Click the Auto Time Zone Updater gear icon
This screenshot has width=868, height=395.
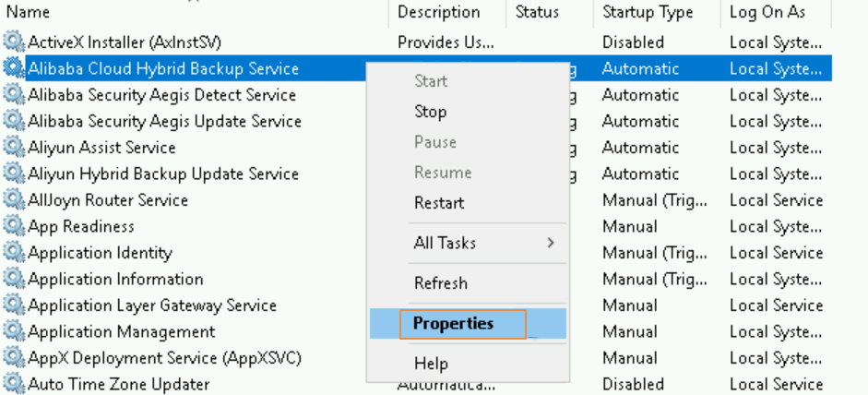tap(13, 383)
